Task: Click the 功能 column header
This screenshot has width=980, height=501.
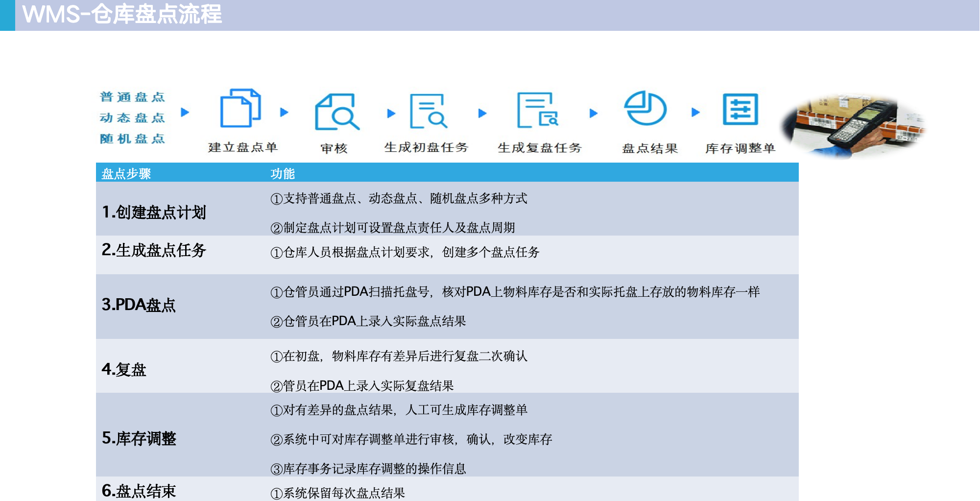Action: pyautogui.click(x=283, y=174)
